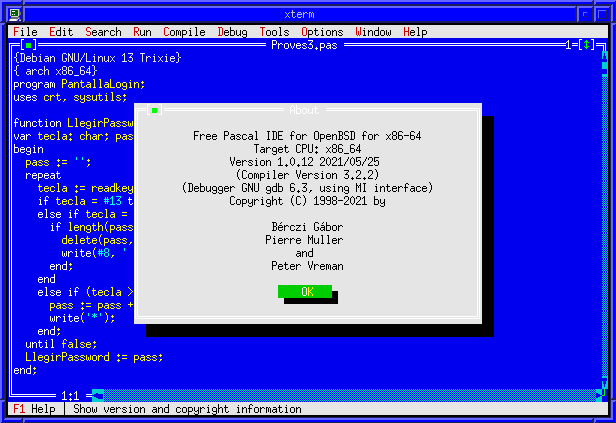Image resolution: width=616 pixels, height=423 pixels.
Task: Open the Run menu
Action: tap(142, 32)
